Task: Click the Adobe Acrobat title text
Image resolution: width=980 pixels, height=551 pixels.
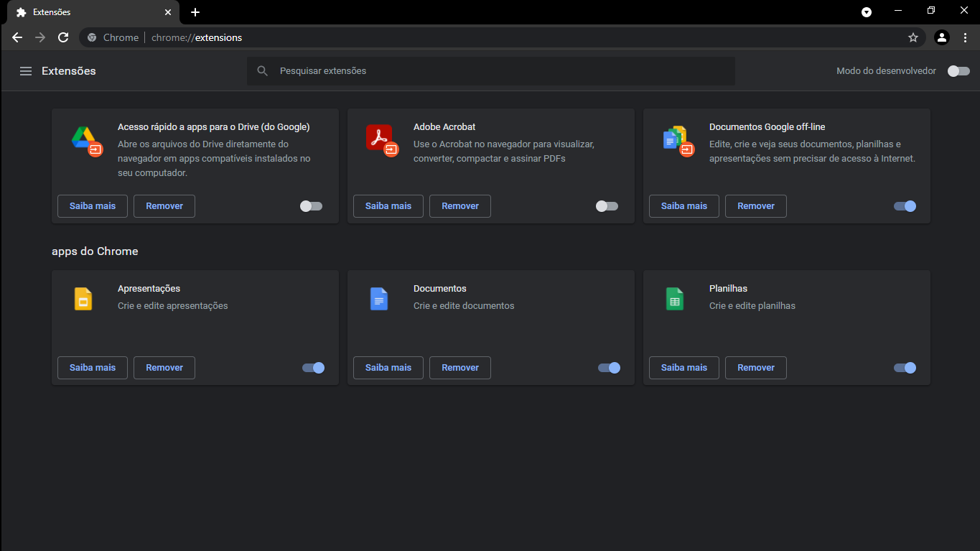Action: [x=444, y=127]
